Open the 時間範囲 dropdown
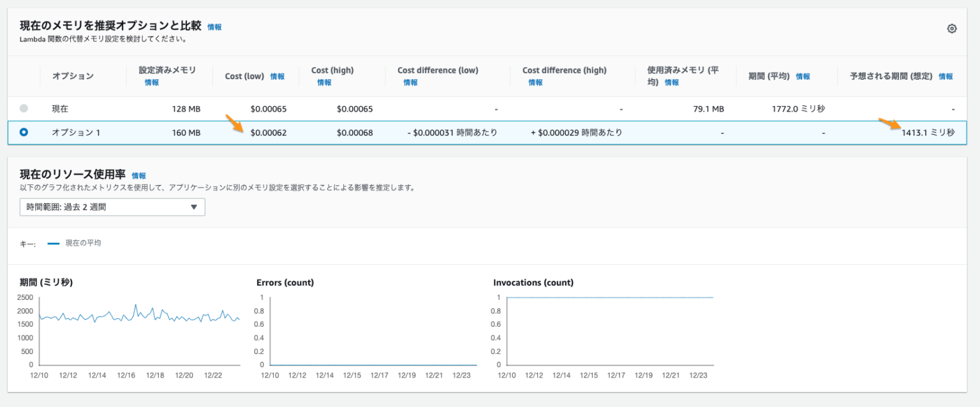Screen dimensions: 980x407 click(112, 207)
